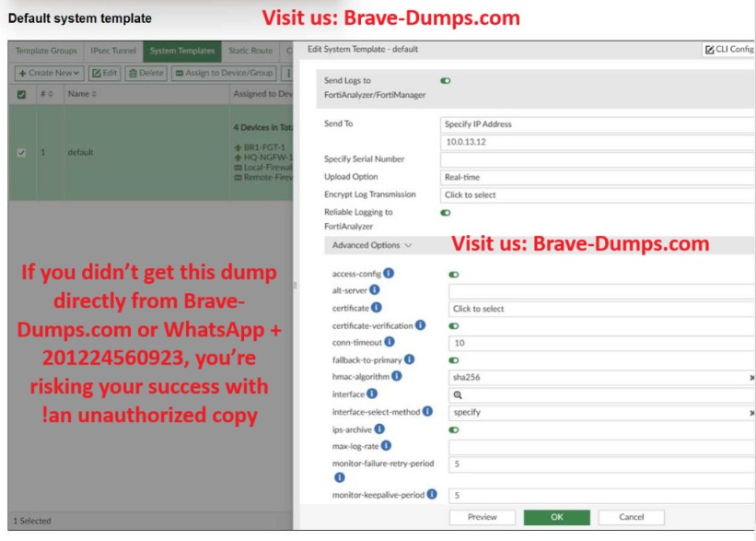This screenshot has width=756, height=541.
Task: Click the OK button
Action: click(556, 517)
